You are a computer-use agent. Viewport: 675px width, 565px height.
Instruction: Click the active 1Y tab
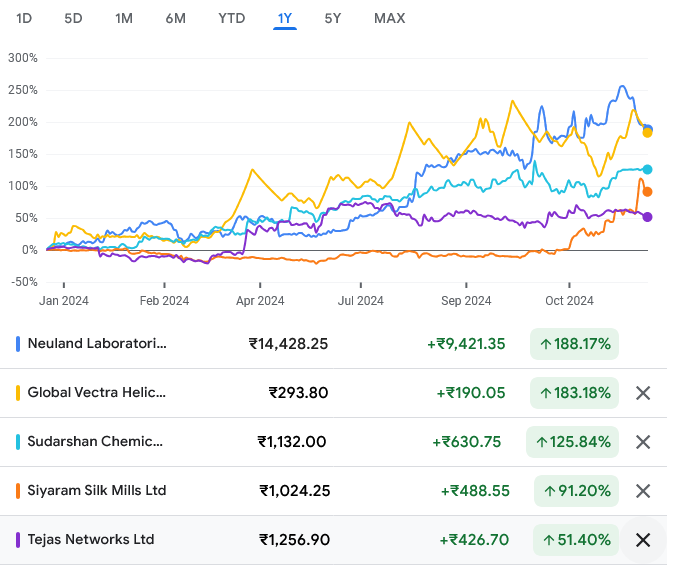(x=285, y=19)
